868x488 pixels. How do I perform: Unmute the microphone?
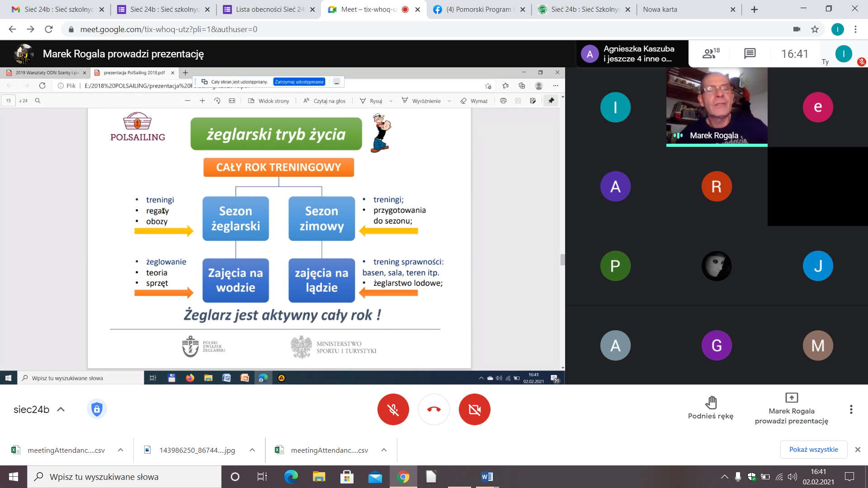point(393,409)
